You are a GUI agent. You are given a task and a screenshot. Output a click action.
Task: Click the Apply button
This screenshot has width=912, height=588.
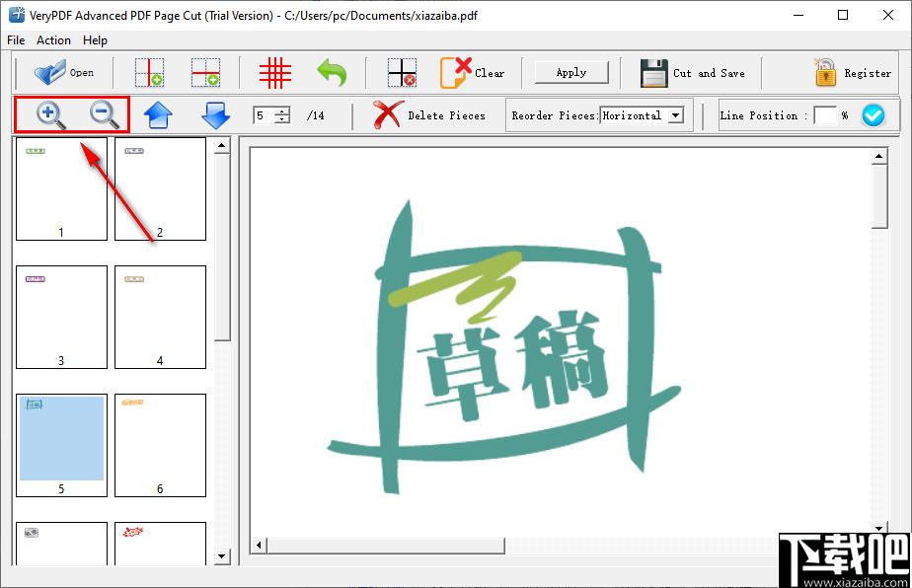pos(571,73)
